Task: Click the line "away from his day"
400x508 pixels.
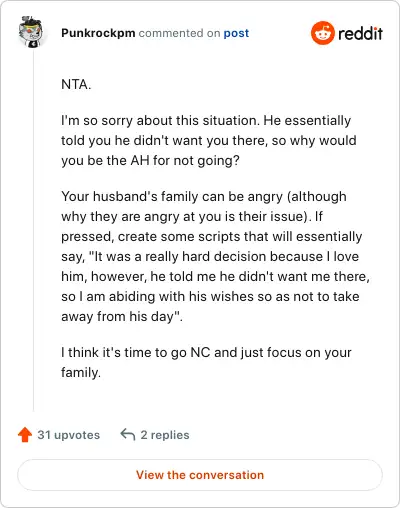Action: click(x=122, y=316)
